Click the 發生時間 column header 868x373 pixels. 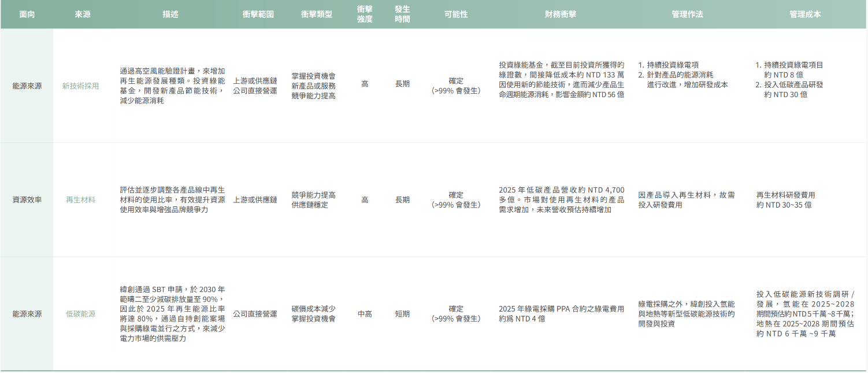click(402, 14)
